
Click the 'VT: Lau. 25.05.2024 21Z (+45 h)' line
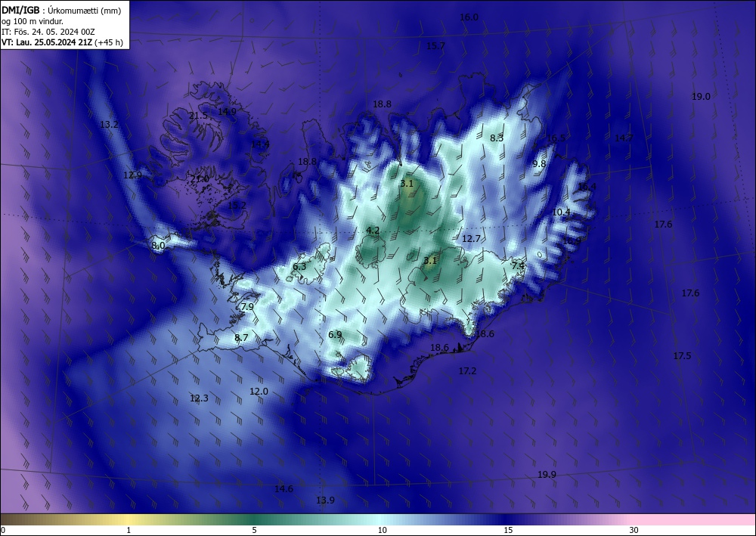tap(62, 42)
